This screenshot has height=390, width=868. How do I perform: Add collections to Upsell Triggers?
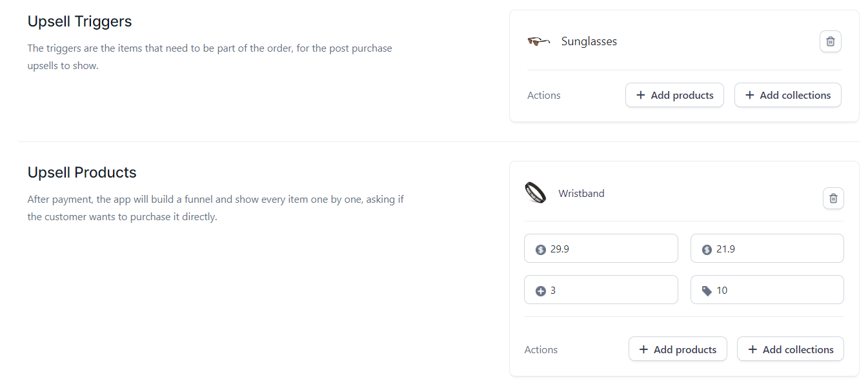click(x=788, y=95)
